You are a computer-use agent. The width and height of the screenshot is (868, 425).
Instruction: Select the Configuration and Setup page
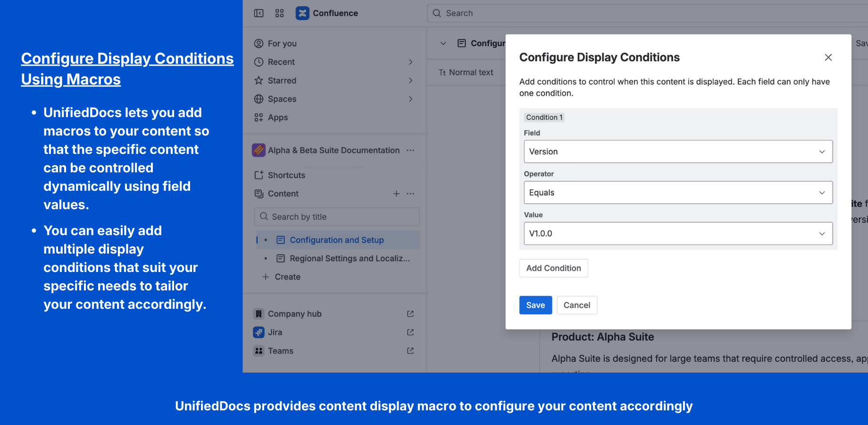pos(337,240)
